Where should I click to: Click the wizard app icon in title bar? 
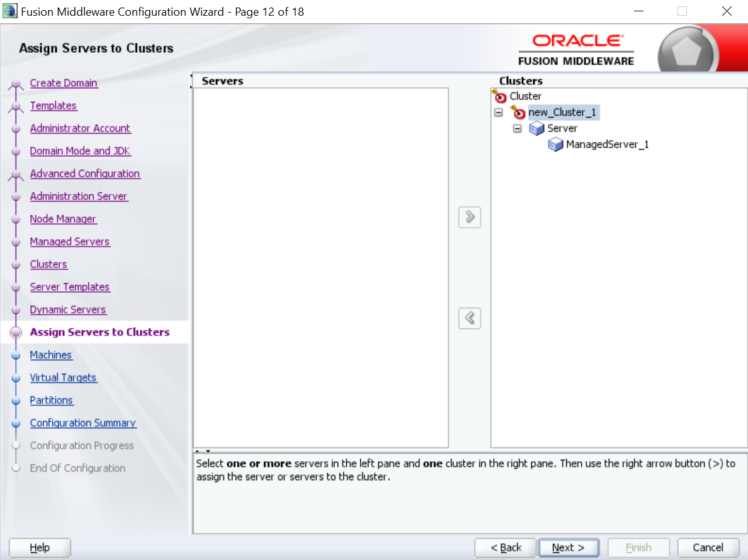(x=9, y=11)
